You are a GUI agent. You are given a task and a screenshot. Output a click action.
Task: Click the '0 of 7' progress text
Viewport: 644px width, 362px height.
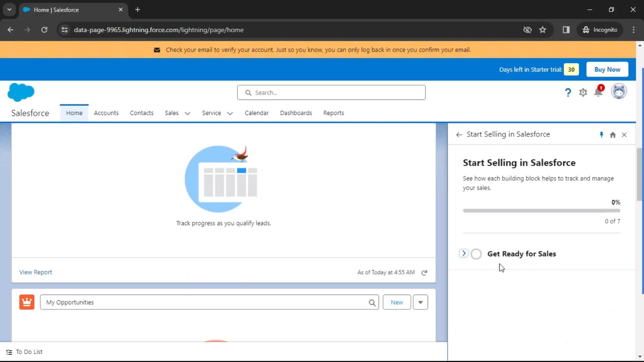612,221
